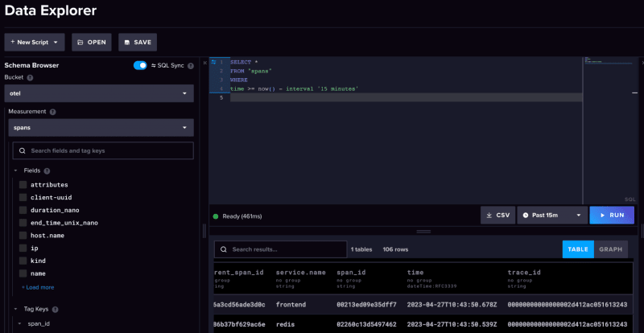Click the download icon on CSV button
Screen dimensions: 644x333
tap(489, 215)
